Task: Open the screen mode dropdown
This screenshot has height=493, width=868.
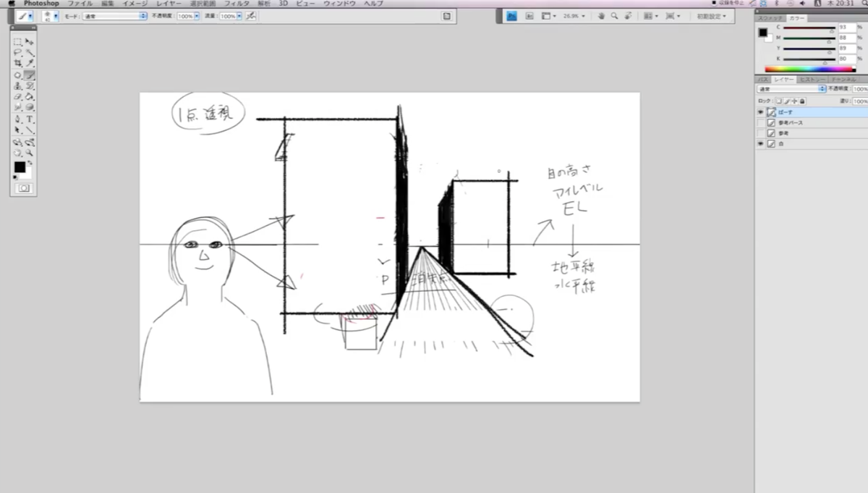Action: tap(673, 16)
